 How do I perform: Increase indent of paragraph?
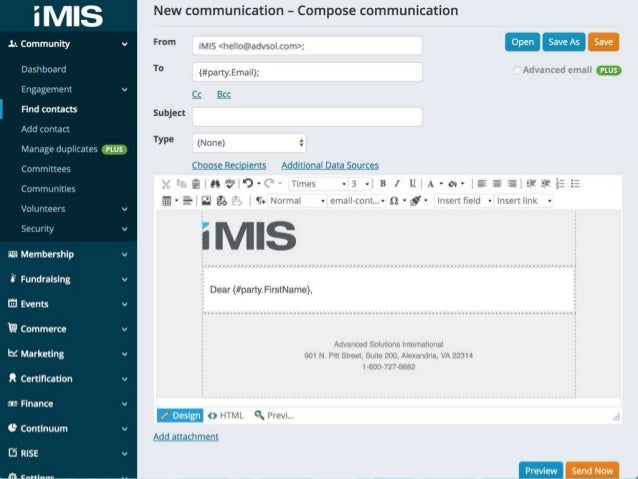pos(531,184)
